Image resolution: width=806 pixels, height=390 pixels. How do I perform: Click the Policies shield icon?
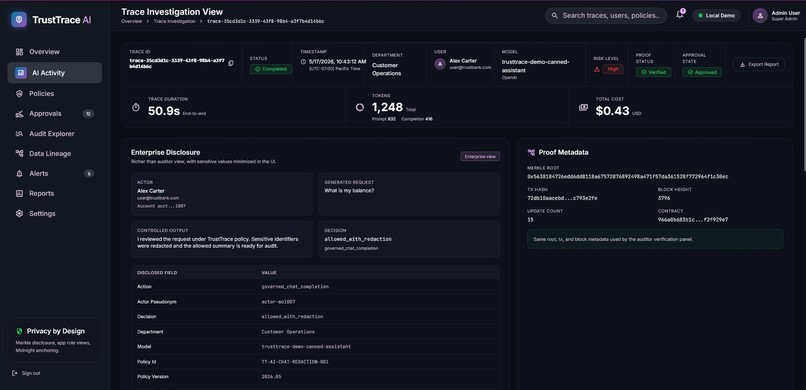point(20,94)
